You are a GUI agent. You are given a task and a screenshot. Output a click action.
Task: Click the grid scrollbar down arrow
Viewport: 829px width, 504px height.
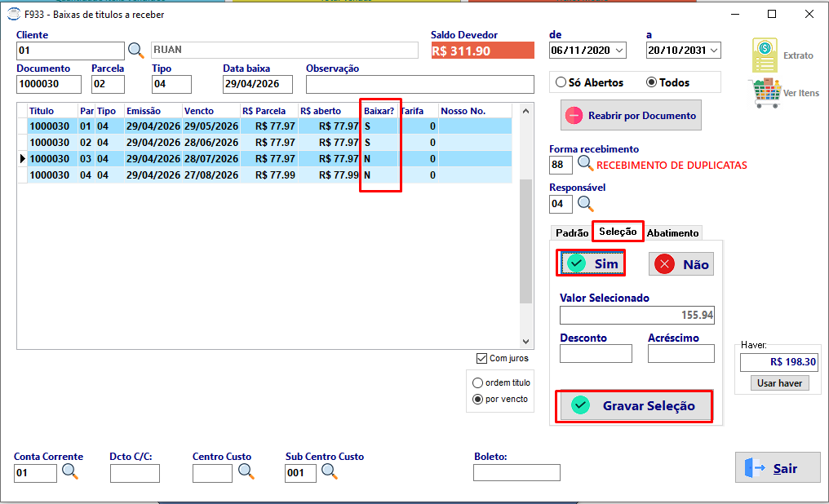[x=525, y=341]
